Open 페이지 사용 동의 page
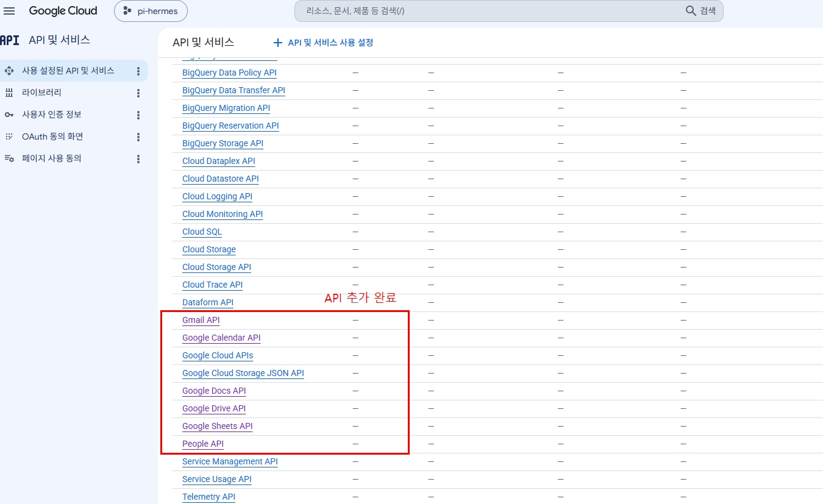This screenshot has height=504, width=823. coord(52,158)
